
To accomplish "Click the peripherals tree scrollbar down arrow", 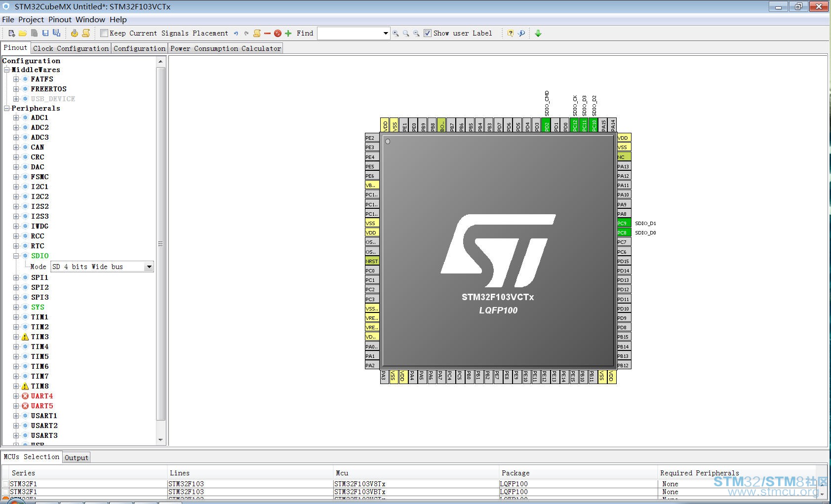I will click(x=160, y=440).
